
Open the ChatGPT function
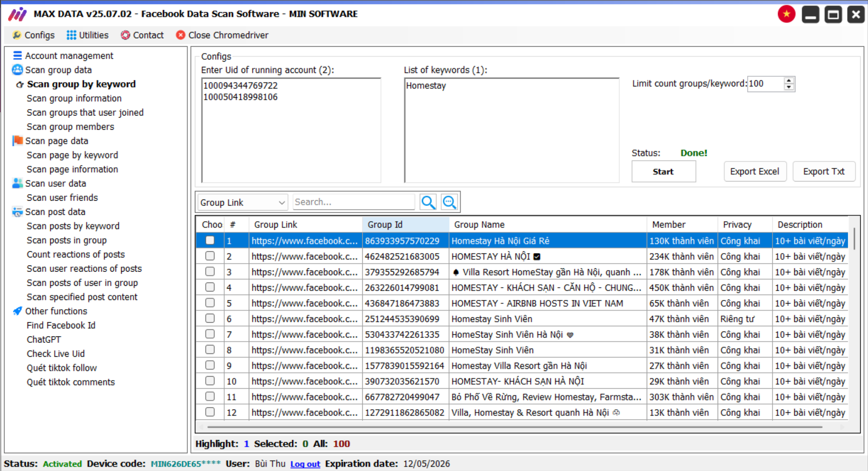(44, 340)
